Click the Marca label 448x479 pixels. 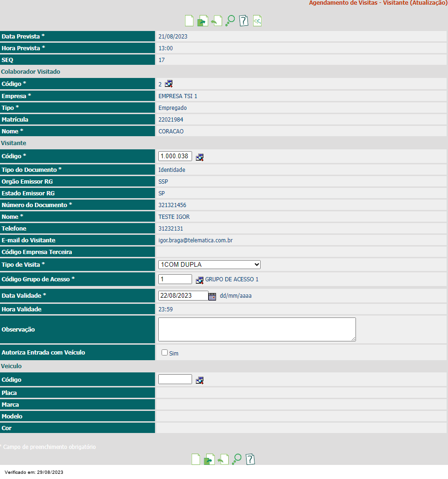10,405
